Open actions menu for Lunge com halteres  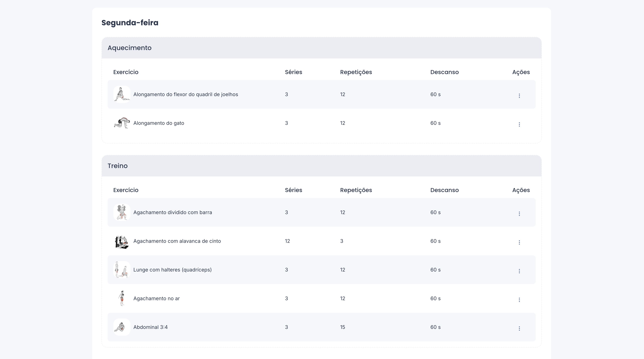(520, 271)
